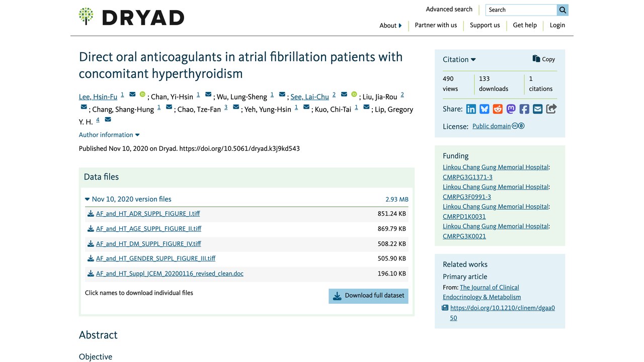Expand the Citation dropdown
Screen dimensions: 644x362
(459, 59)
